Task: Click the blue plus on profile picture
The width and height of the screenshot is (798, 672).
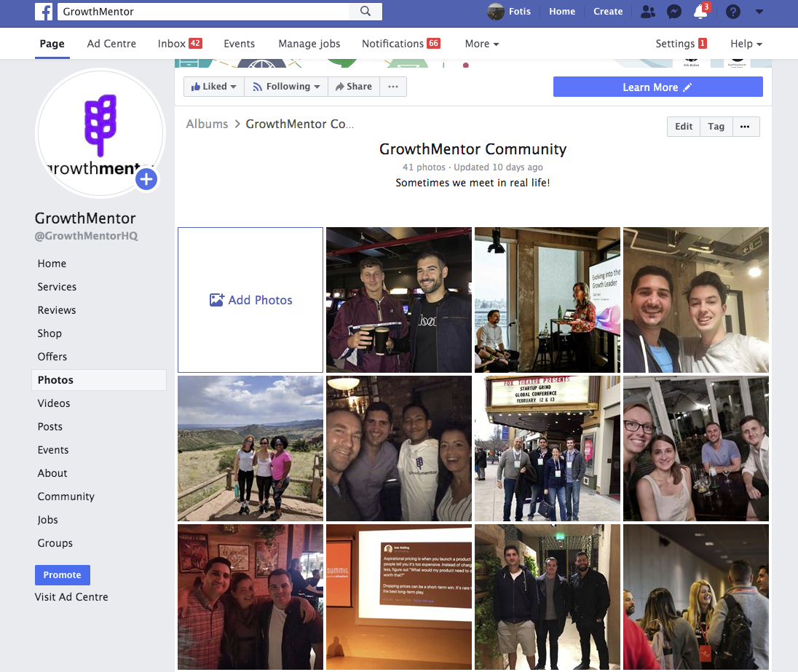Action: click(x=146, y=179)
